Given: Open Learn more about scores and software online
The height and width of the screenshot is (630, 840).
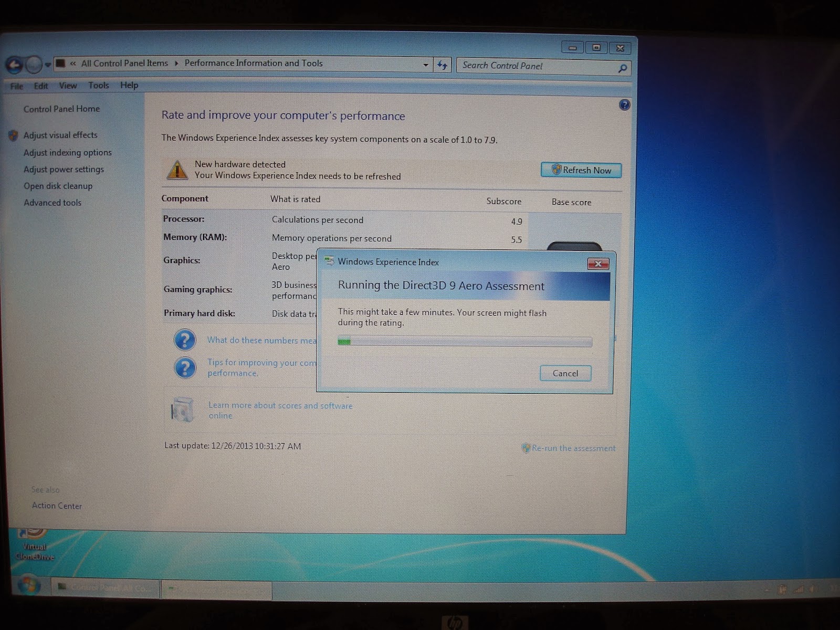Looking at the screenshot, I should pyautogui.click(x=280, y=411).
